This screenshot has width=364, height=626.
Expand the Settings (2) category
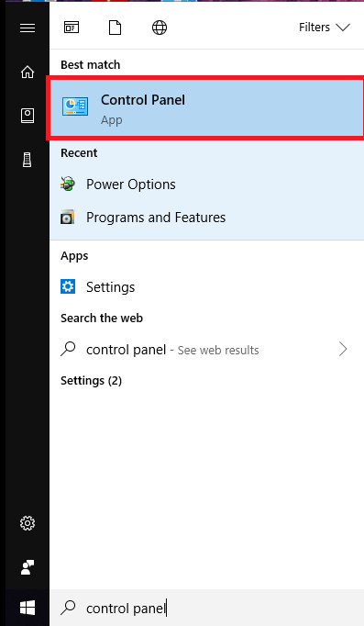click(91, 381)
